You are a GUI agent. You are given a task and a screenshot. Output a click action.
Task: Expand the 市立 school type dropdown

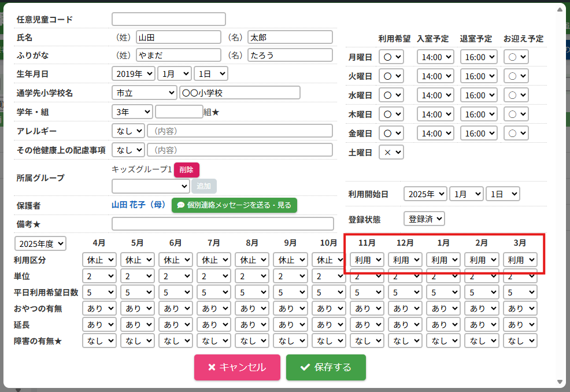pyautogui.click(x=144, y=93)
